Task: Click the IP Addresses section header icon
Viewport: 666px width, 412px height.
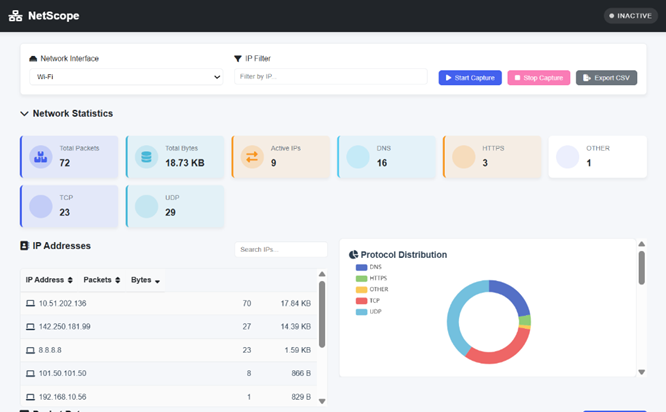Action: pos(24,245)
